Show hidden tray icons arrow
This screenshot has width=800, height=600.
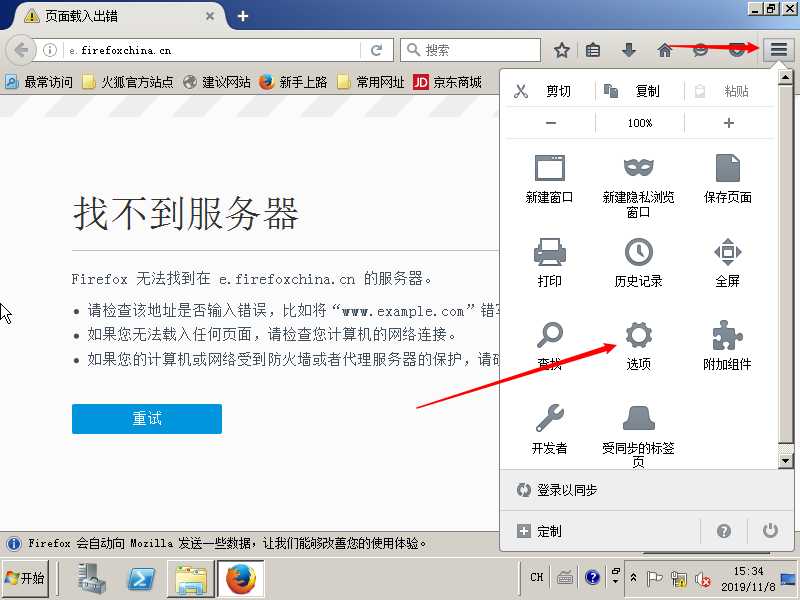(633, 577)
